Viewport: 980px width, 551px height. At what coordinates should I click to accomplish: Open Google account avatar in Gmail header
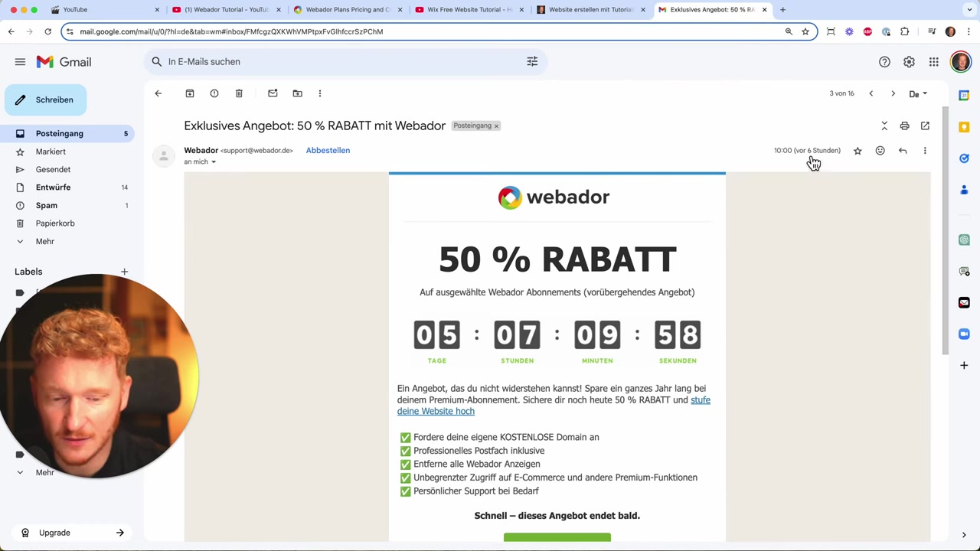coord(960,62)
